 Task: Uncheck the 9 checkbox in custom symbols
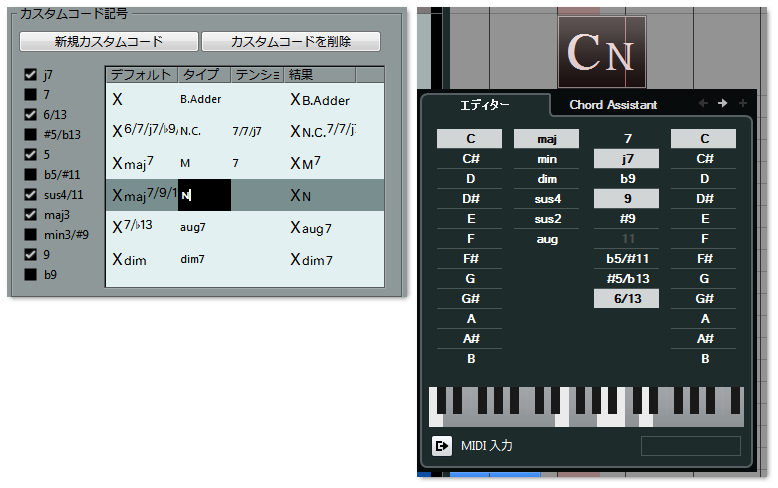(30, 254)
